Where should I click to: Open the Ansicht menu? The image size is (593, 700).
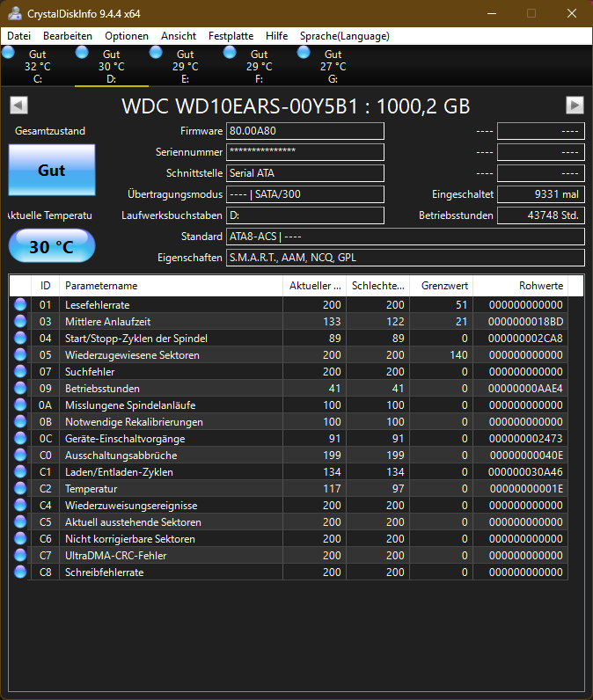click(179, 36)
